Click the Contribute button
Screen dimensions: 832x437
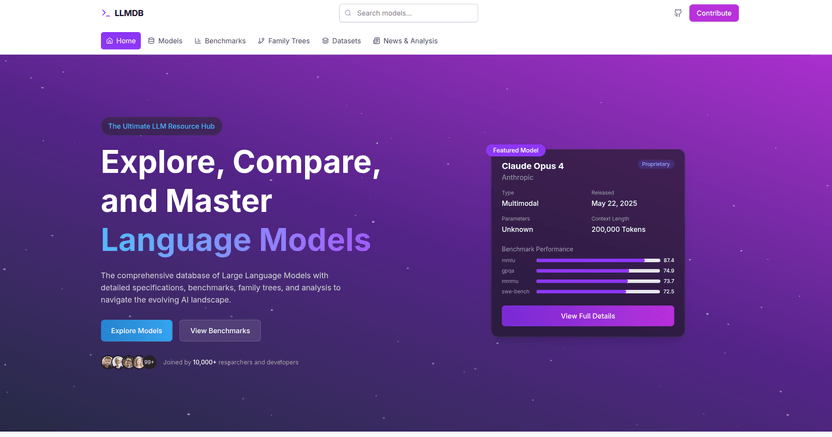click(x=714, y=13)
